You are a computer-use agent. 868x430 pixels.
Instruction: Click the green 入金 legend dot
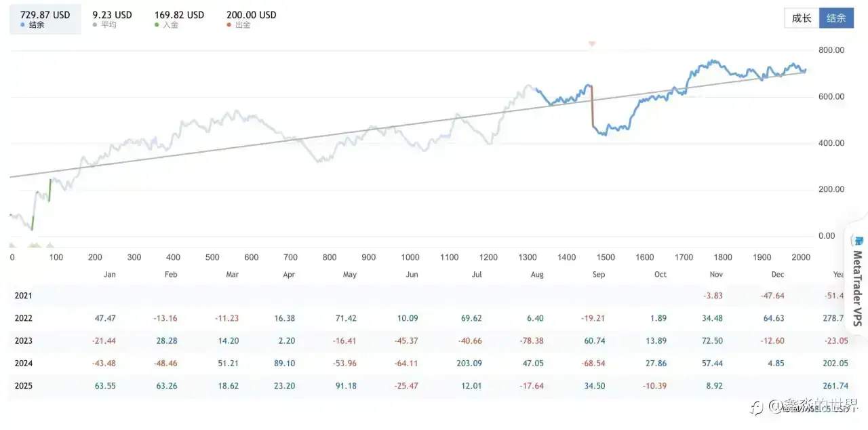(157, 25)
